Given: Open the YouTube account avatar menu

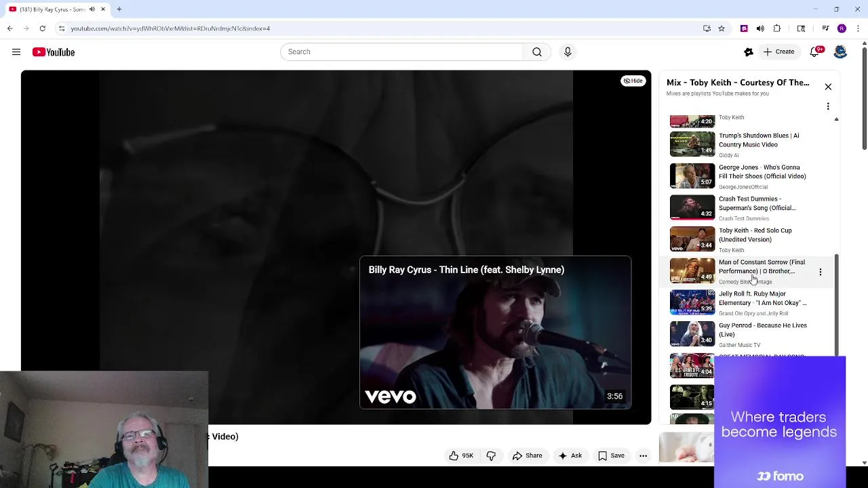Looking at the screenshot, I should click(840, 52).
